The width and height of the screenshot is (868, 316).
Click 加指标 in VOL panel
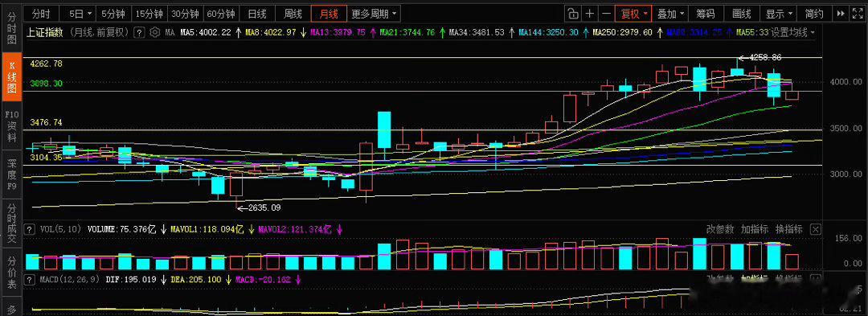click(755, 229)
